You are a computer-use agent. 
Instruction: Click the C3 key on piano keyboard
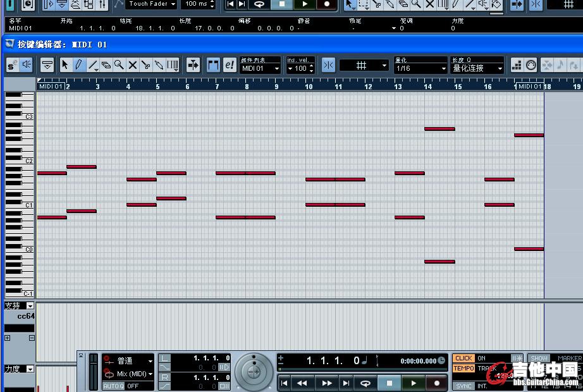[x=20, y=117]
